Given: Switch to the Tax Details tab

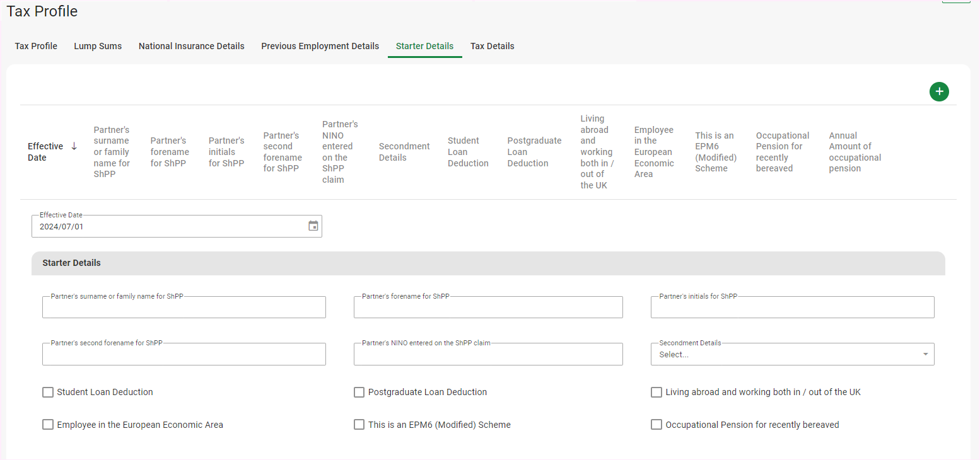Looking at the screenshot, I should (x=492, y=46).
